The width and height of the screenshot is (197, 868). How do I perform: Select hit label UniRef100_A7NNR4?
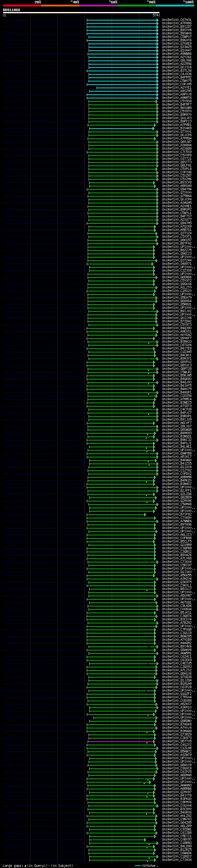point(177,521)
